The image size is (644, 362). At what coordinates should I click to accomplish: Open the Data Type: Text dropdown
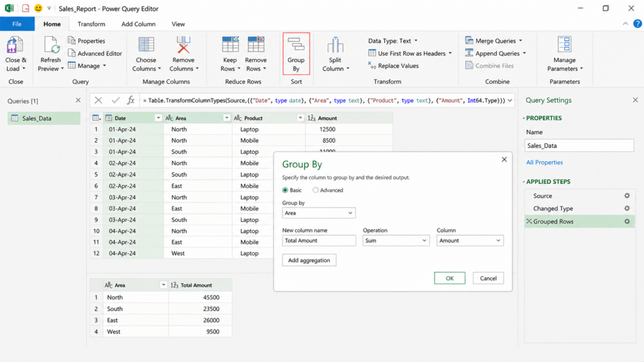tap(393, 41)
